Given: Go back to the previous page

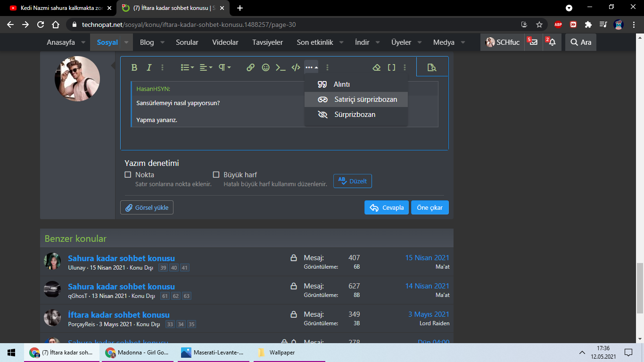Looking at the screenshot, I should [x=10, y=25].
